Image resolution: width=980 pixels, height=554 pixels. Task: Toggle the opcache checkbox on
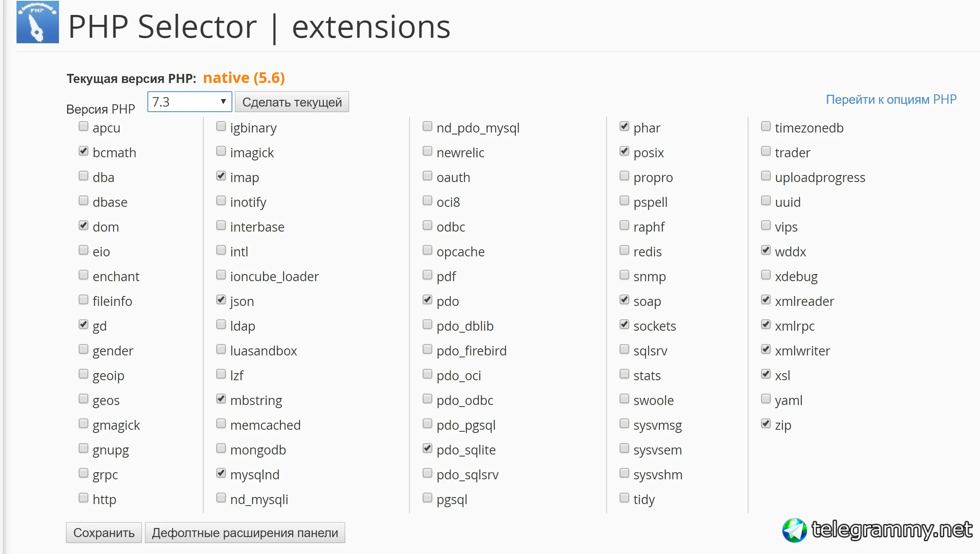427,250
